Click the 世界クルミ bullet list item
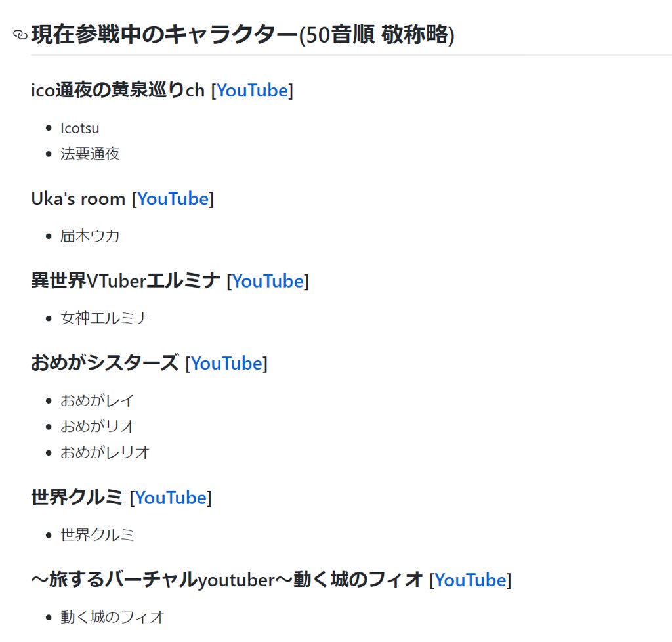Viewport: 672px width, 642px height. (x=97, y=535)
